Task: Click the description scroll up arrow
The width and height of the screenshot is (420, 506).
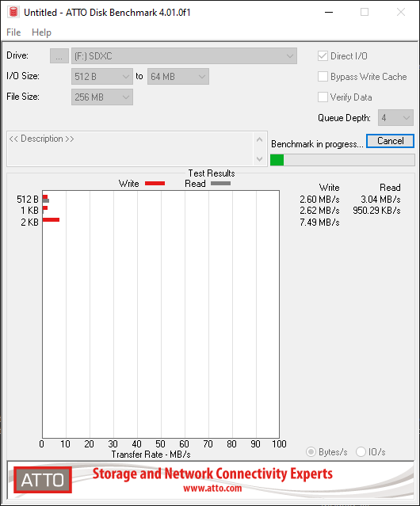Action: coord(260,139)
